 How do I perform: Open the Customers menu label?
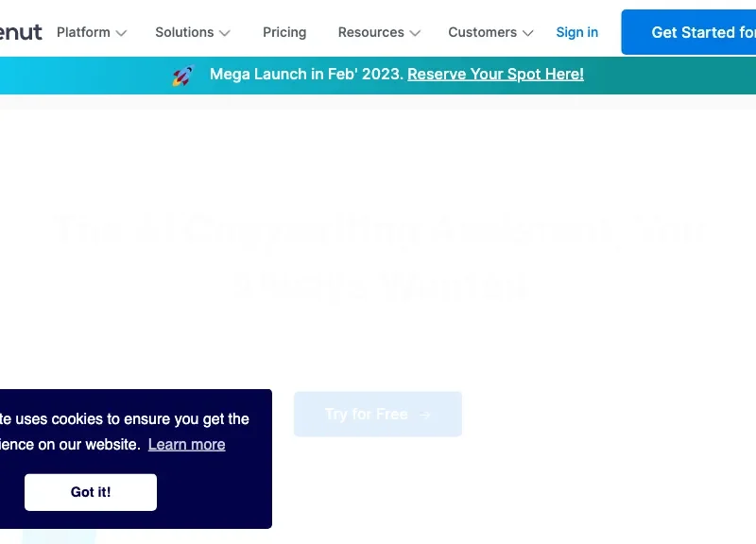(x=482, y=32)
